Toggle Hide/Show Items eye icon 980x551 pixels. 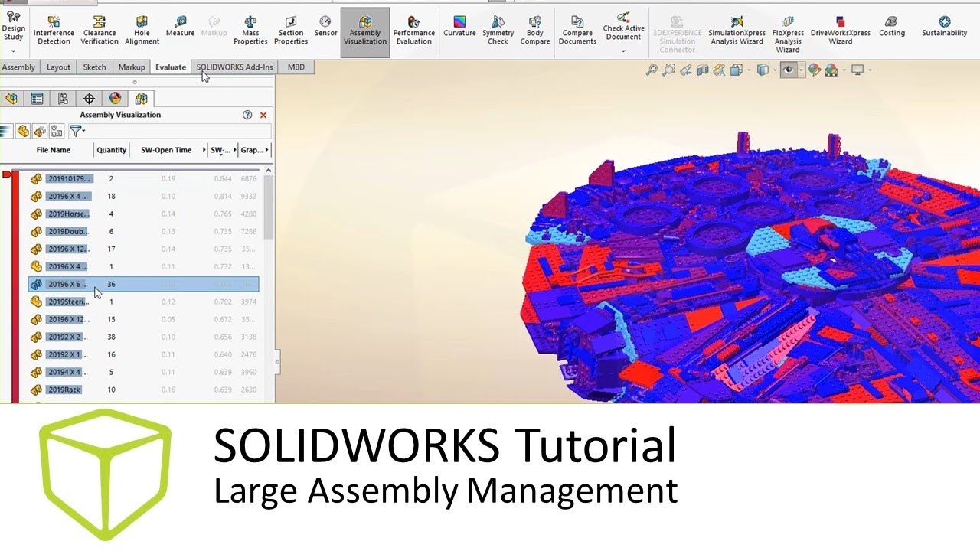coord(789,70)
